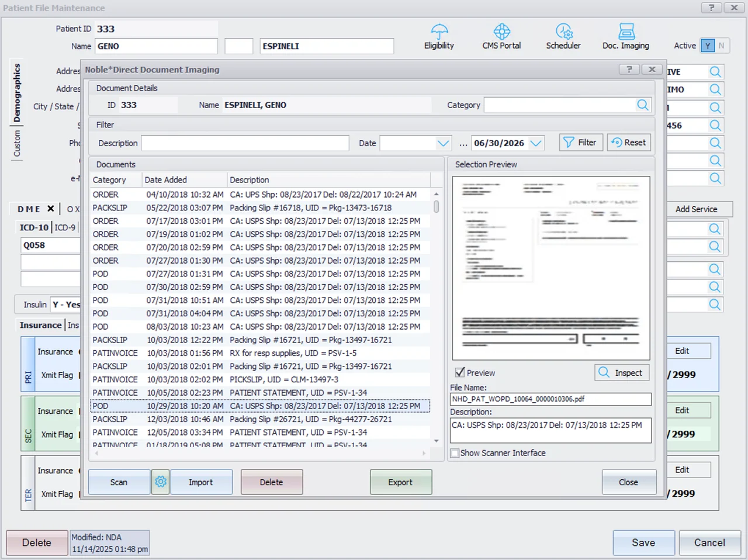The height and width of the screenshot is (560, 748).
Task: Toggle the Preview checkbox
Action: [460, 372]
